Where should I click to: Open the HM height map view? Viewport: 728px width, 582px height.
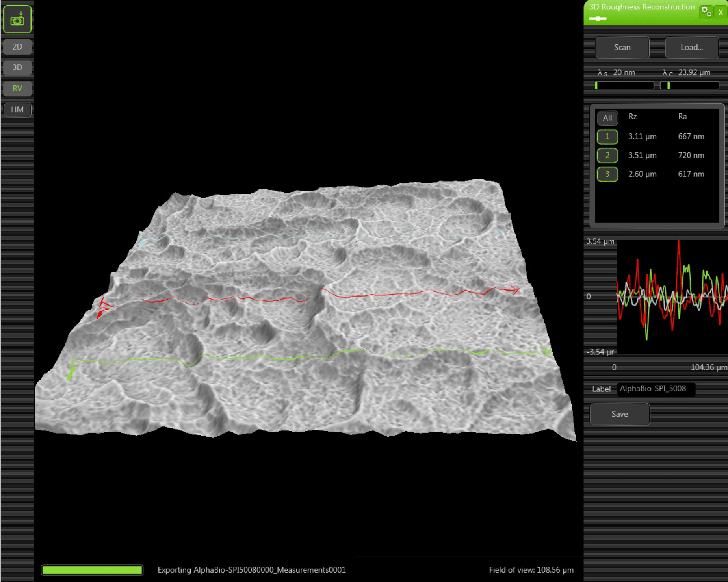coord(17,109)
